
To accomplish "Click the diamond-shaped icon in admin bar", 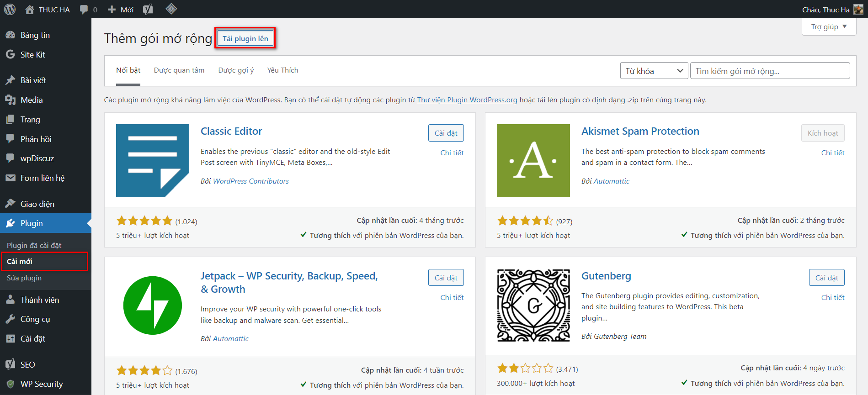I will coord(171,9).
